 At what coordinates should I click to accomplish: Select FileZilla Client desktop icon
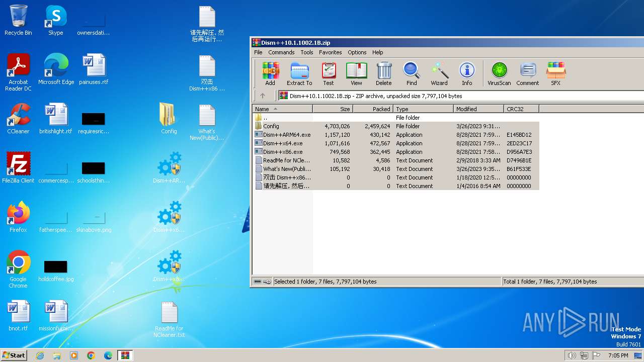point(18,168)
